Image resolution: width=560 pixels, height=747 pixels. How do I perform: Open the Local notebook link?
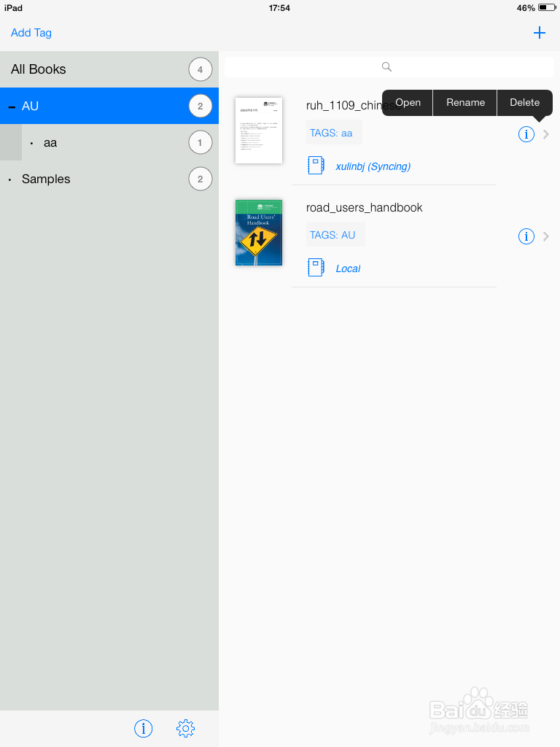(348, 268)
